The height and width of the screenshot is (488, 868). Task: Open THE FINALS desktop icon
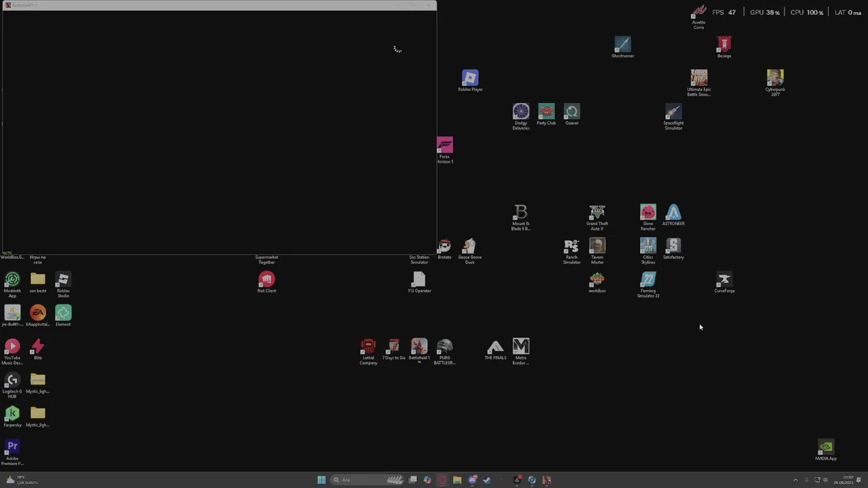click(496, 350)
